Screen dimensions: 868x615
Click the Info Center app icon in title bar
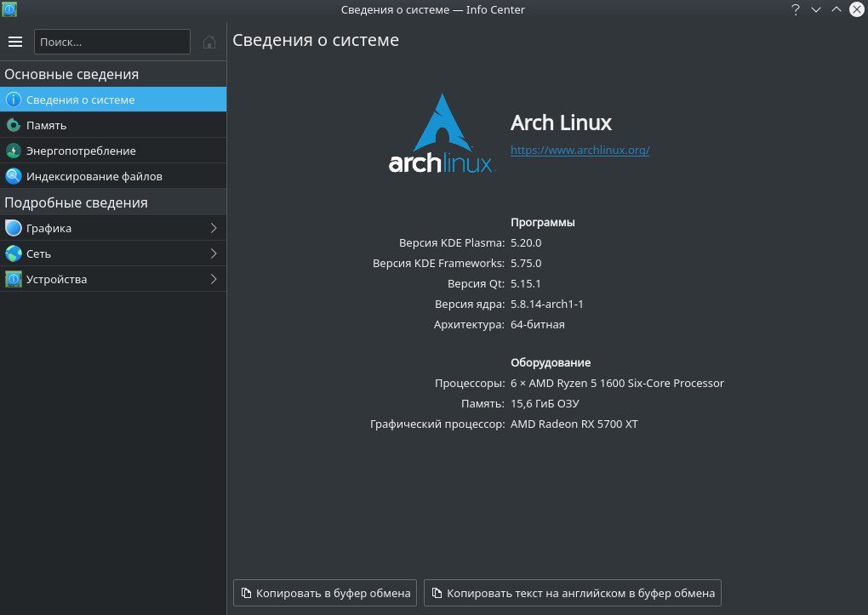pyautogui.click(x=9, y=9)
